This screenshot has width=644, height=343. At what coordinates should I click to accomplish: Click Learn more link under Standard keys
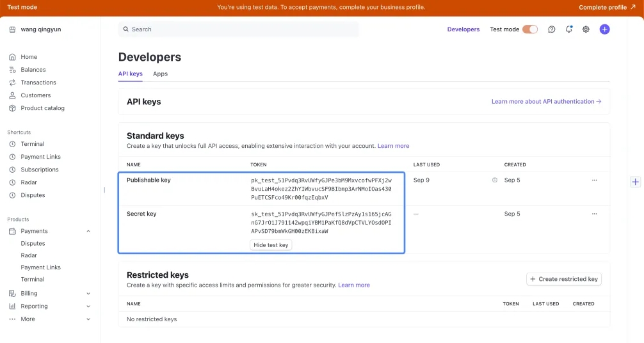(393, 146)
